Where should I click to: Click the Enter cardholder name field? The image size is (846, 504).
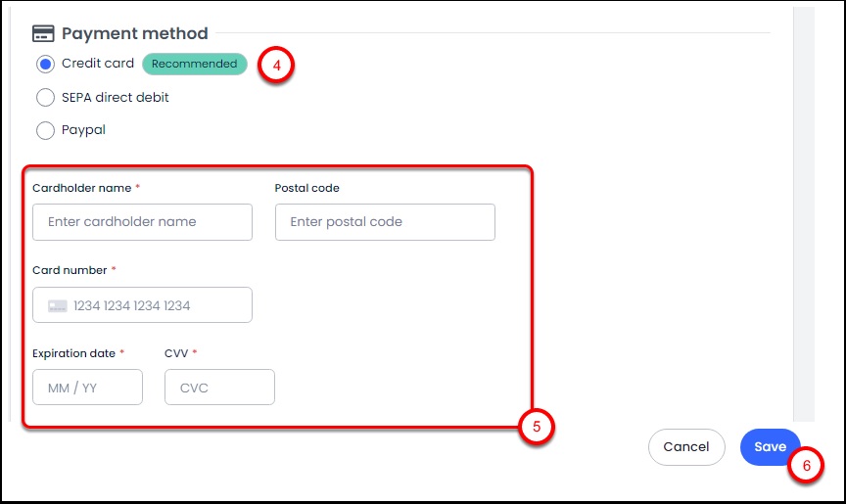142,222
